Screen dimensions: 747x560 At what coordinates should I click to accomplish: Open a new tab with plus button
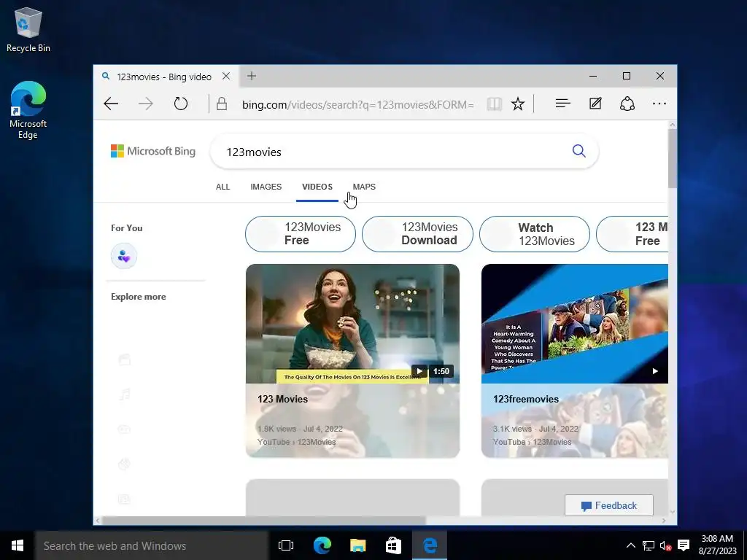click(x=252, y=76)
